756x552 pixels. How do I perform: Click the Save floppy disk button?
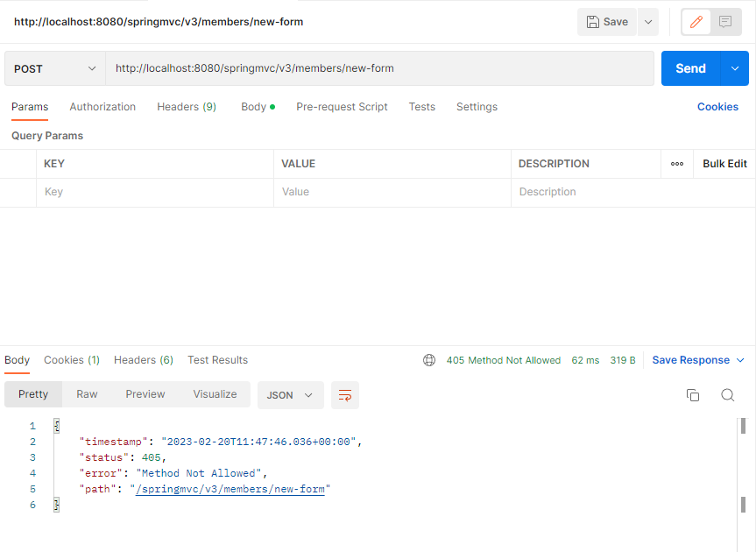pyautogui.click(x=607, y=22)
